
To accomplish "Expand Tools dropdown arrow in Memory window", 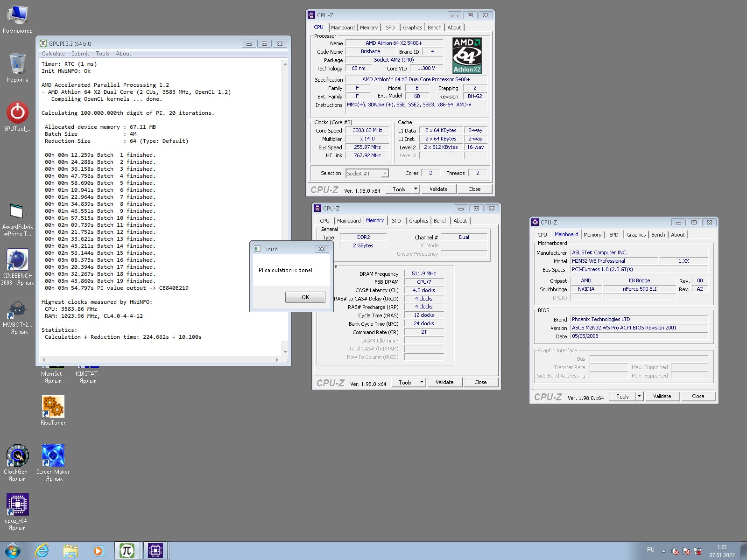I will point(422,382).
